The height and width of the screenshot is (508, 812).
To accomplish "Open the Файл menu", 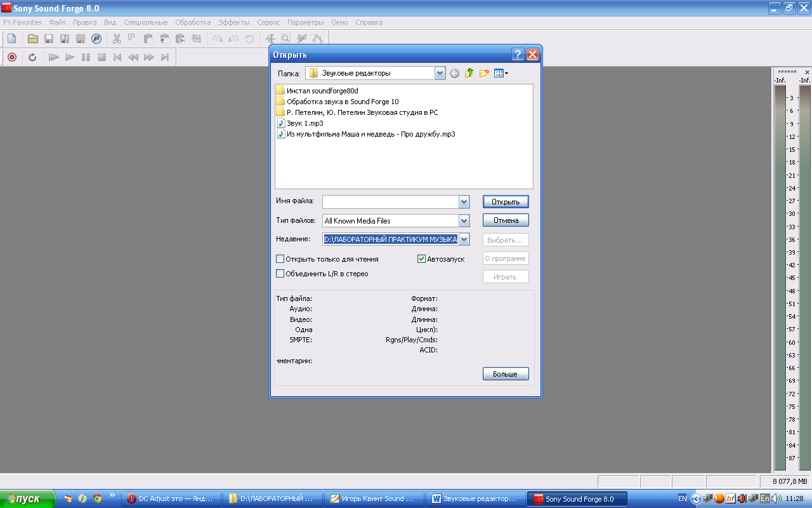I will [57, 22].
